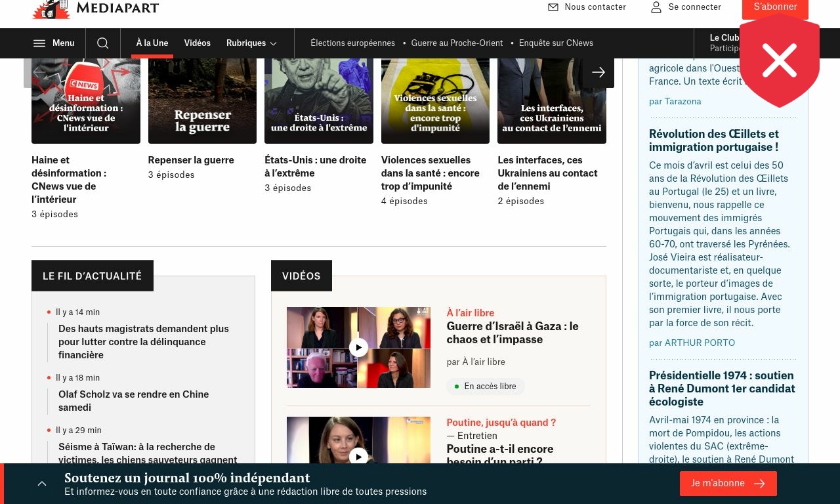This screenshot has width=840, height=504.
Task: Open Séisme à Taïwan news item
Action: (148, 453)
